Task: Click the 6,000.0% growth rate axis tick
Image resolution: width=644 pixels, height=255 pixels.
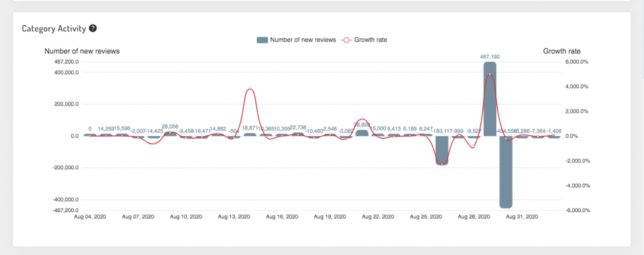Action: tap(577, 62)
